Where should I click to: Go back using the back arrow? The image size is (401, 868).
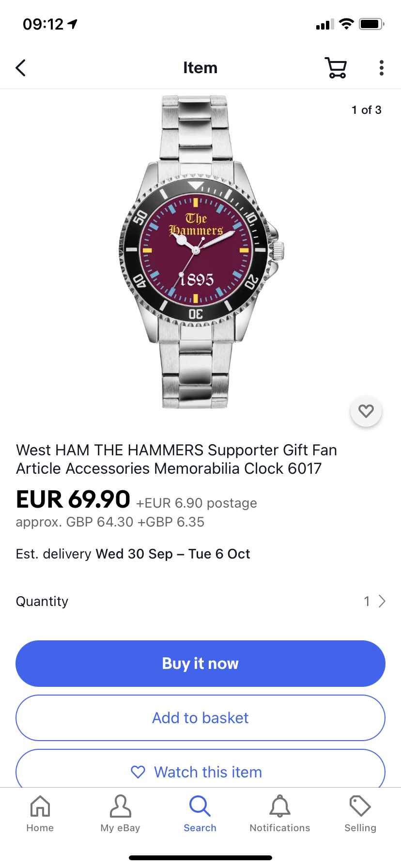coord(21,68)
